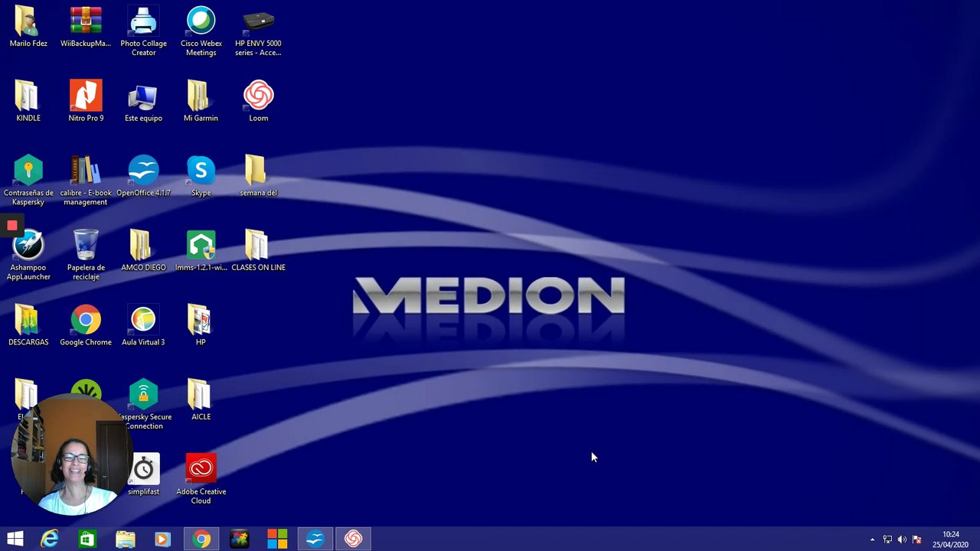Screen dimensions: 980x551
Task: Launch the simplifast shortcut
Action: (x=144, y=474)
